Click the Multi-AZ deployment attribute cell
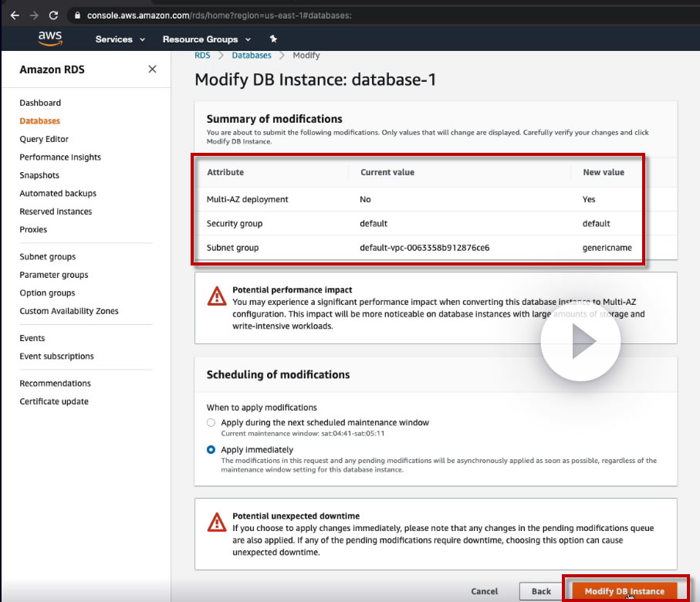 tap(247, 199)
